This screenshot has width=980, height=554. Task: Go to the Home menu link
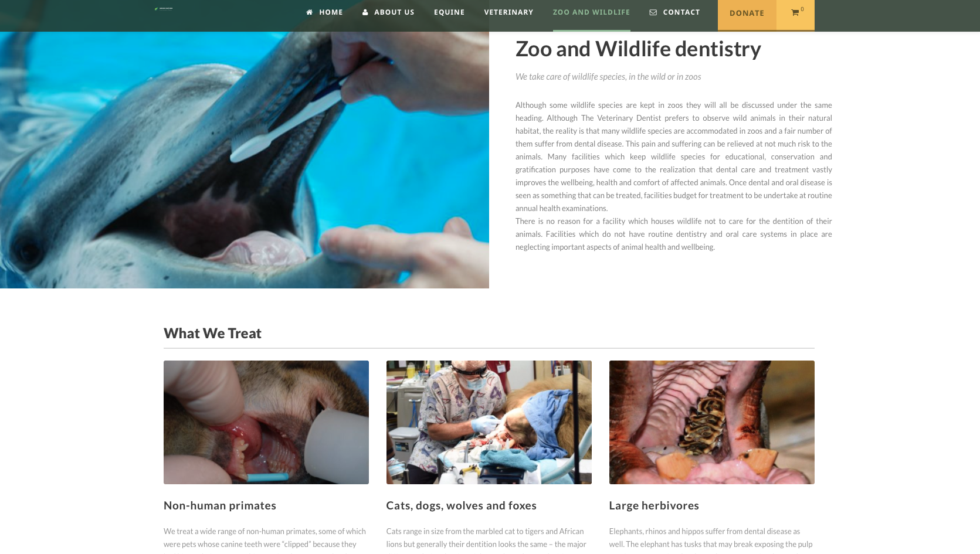331,12
